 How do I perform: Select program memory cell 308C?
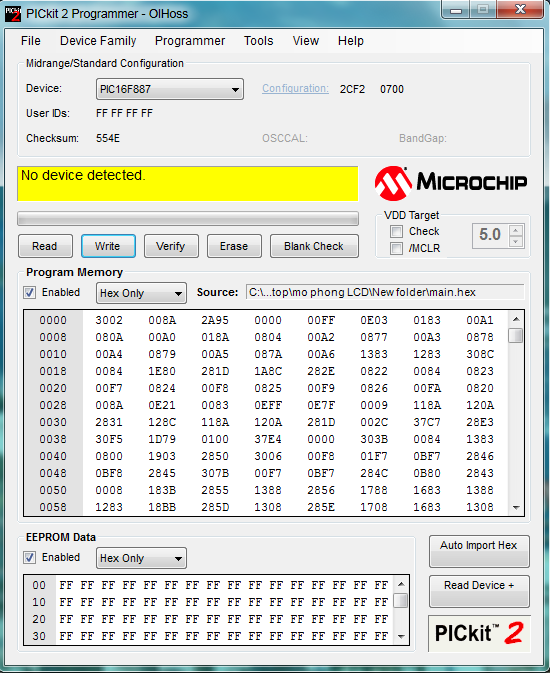[480, 354]
